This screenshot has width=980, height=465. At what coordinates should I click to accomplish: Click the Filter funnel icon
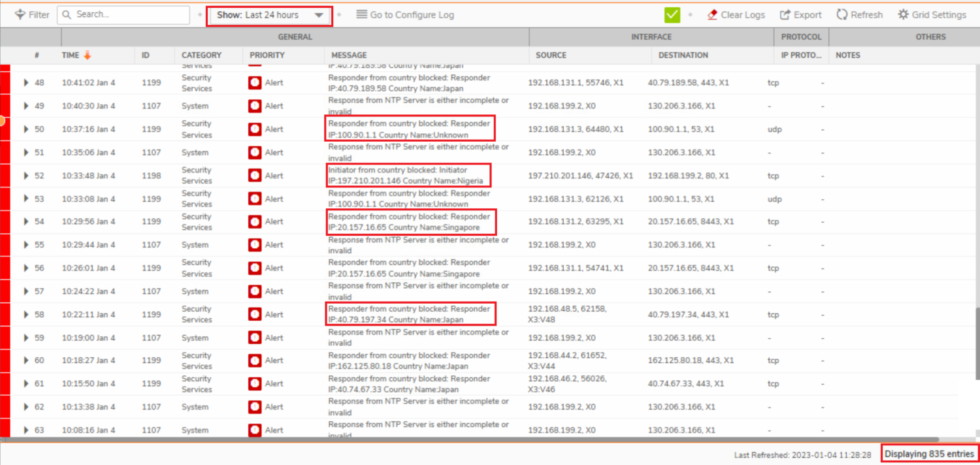(20, 14)
